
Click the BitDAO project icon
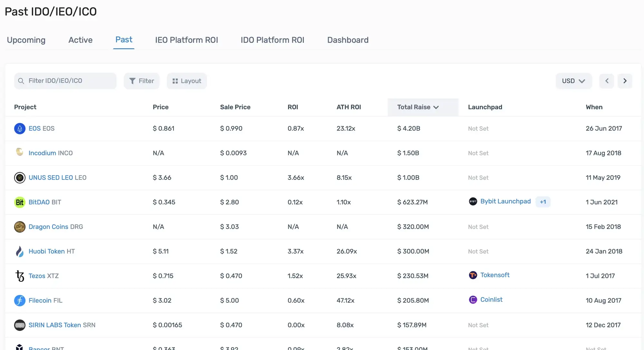(x=19, y=202)
